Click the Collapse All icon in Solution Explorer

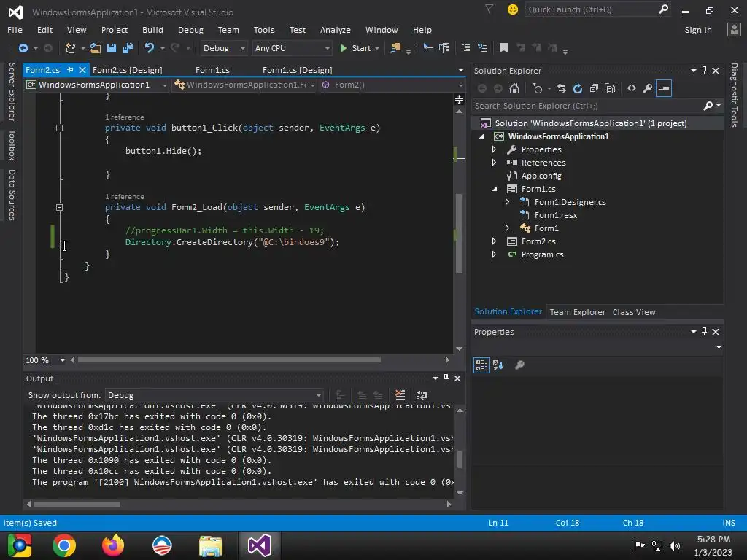(594, 88)
